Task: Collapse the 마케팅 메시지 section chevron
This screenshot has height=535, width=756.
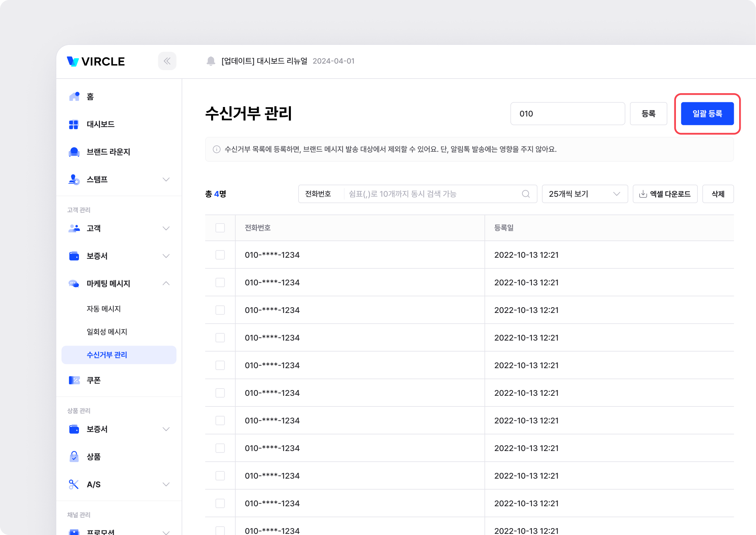Action: 166,283
